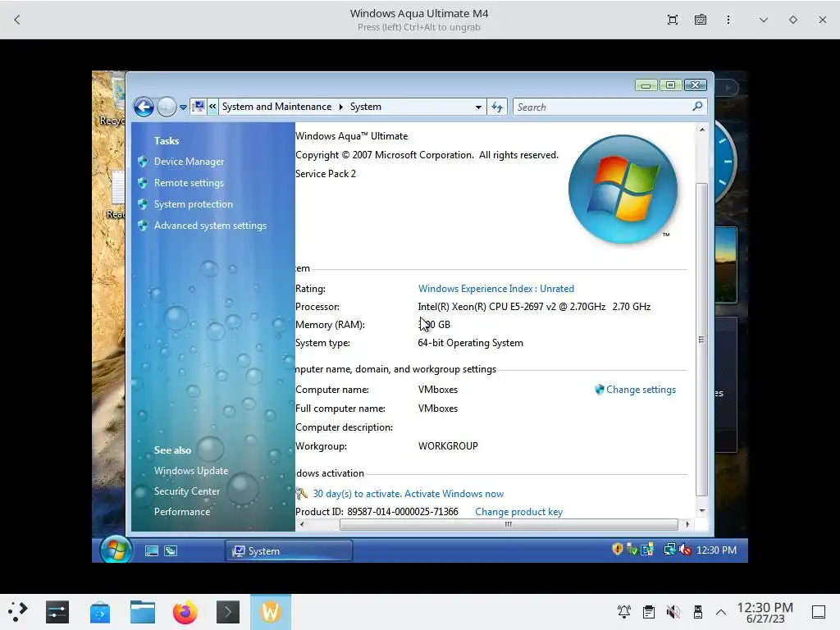The height and width of the screenshot is (630, 840).
Task: Click the vertical scrollbar up arrow
Action: (702, 130)
